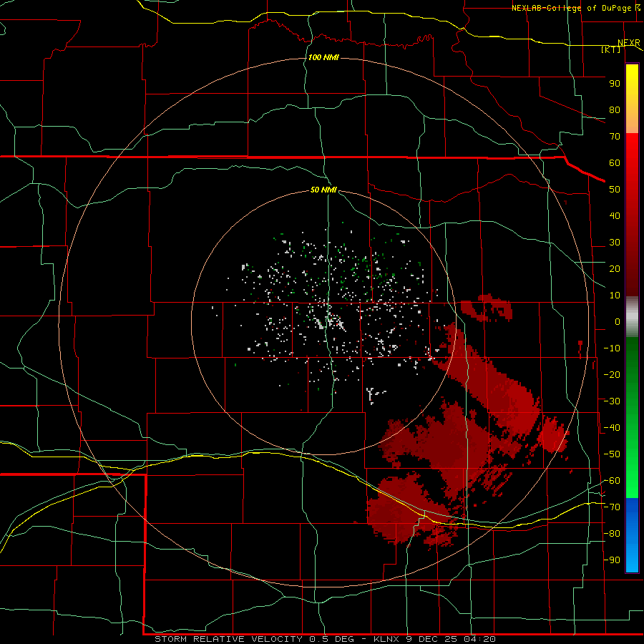This screenshot has height=644, width=644.
Task: Click the 10 value on the velocity scale
Action: 615,296
